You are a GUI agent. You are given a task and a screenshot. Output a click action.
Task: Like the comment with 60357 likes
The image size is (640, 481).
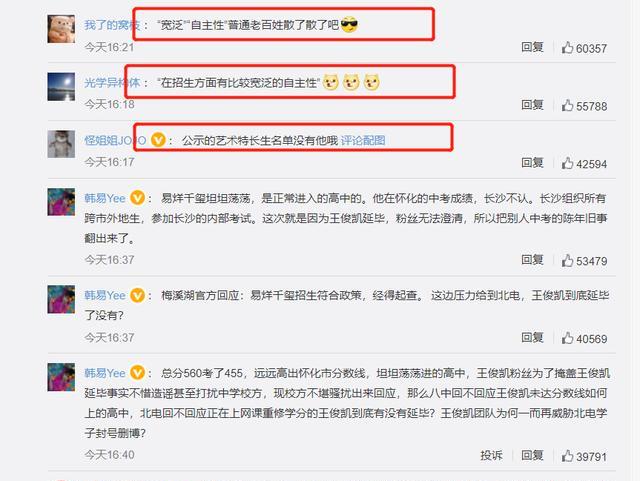point(567,48)
